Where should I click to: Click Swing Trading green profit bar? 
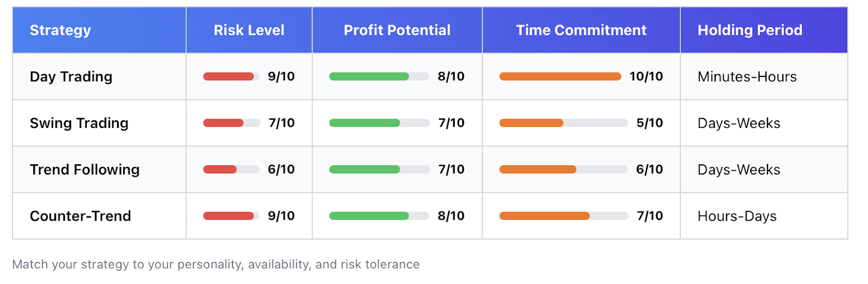tap(365, 123)
